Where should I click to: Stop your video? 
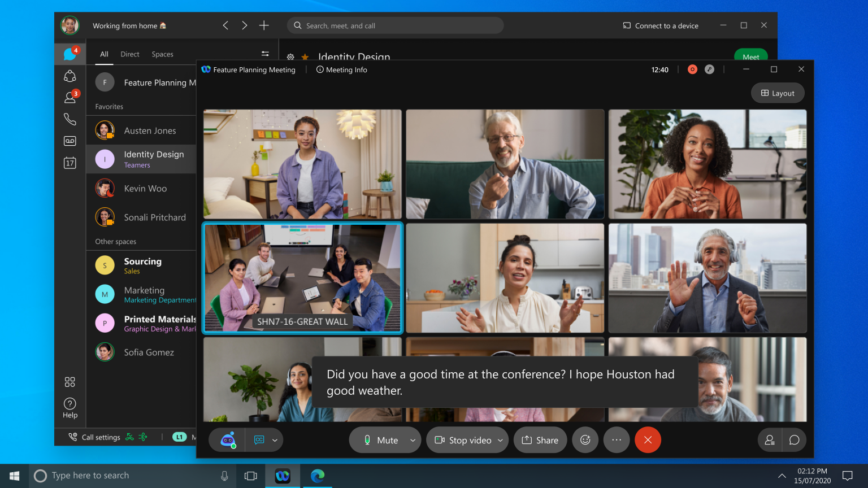[x=463, y=440]
